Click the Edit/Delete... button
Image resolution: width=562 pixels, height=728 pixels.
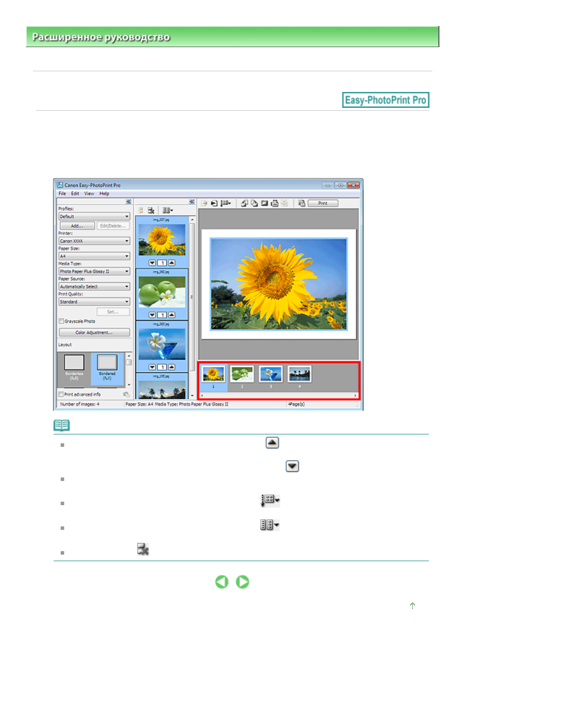coord(113,226)
